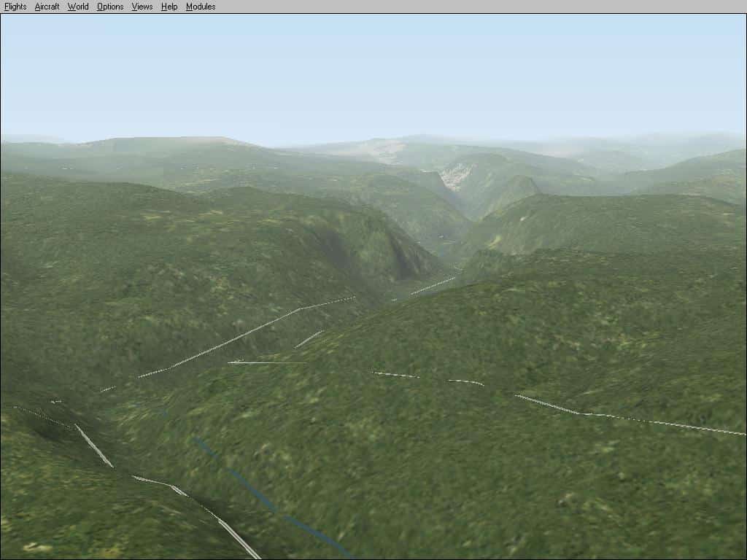
Task: Open the Options menu
Action: pos(110,7)
